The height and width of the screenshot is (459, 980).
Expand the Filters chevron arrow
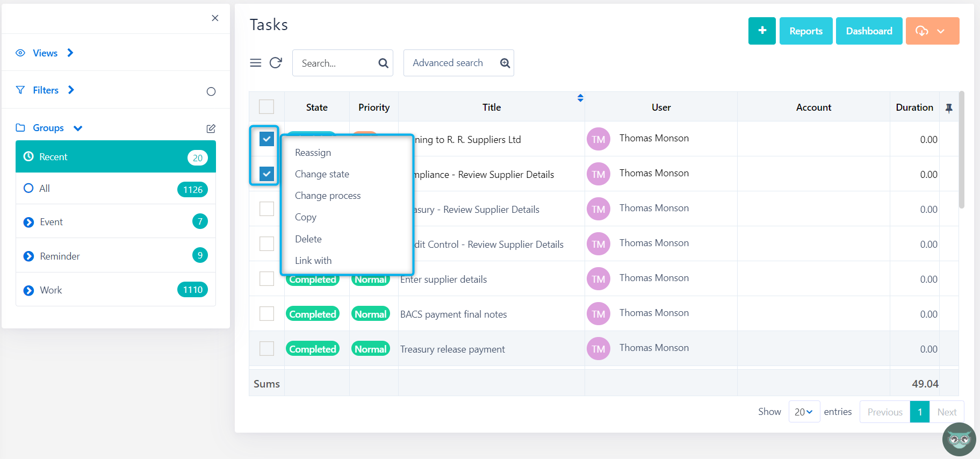(71, 90)
